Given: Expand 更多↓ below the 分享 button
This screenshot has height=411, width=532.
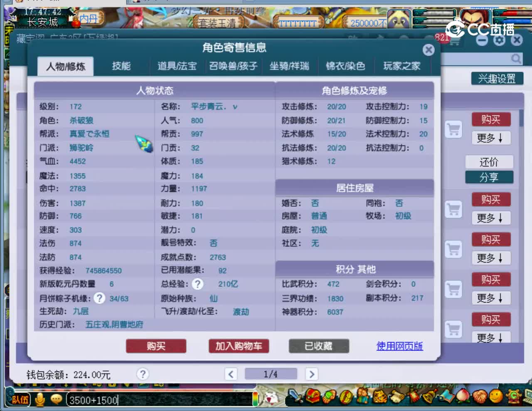Looking at the screenshot, I should pyautogui.click(x=490, y=218).
